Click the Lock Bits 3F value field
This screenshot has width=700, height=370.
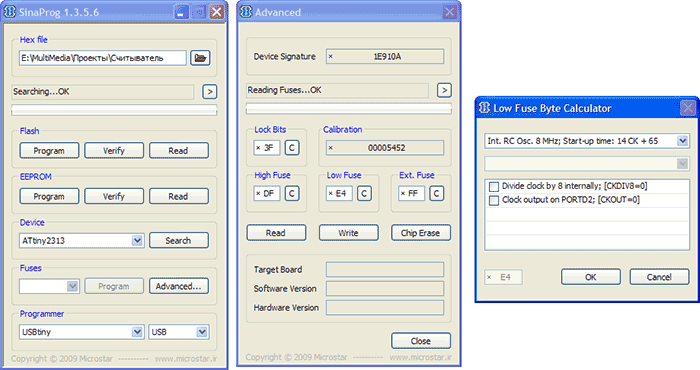267,148
